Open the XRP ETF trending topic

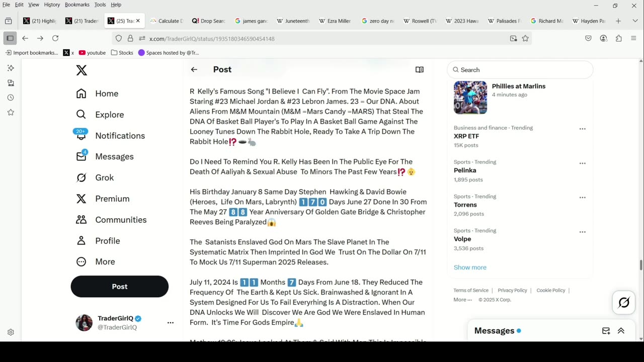coord(466,136)
